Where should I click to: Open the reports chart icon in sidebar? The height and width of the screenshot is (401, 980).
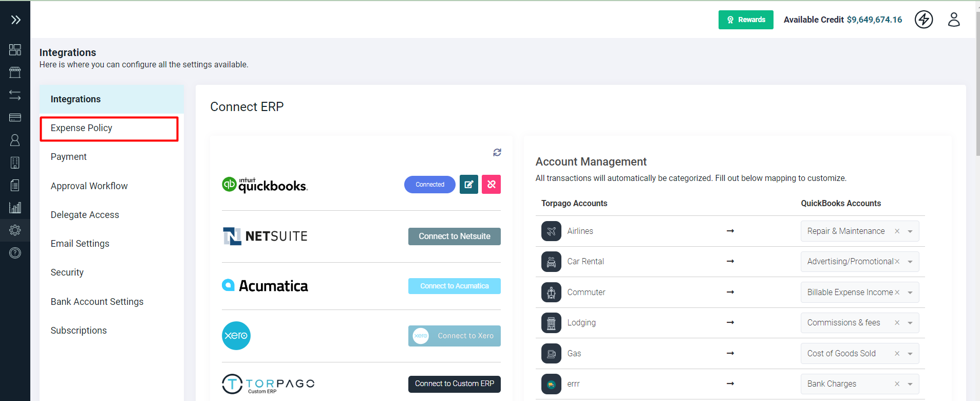15,208
